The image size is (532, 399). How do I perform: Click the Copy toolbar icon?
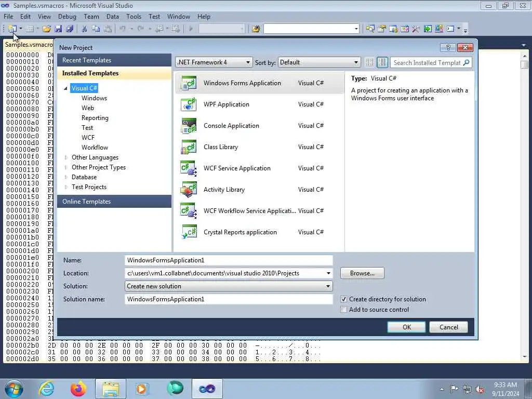(x=96, y=29)
